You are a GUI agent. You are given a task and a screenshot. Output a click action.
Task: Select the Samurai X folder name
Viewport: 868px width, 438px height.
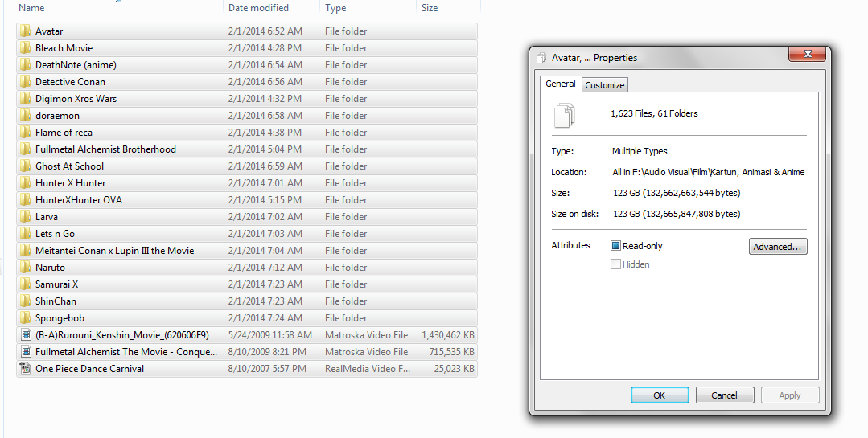[56, 284]
